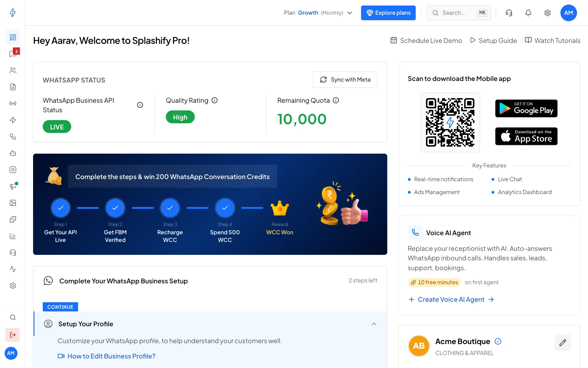Open chatbot robot icon in sidebar

coord(13,153)
